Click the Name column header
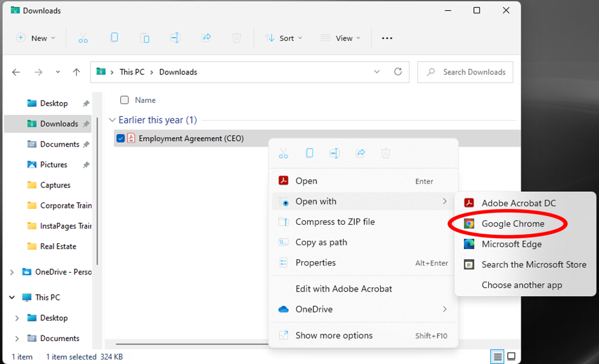Image resolution: width=599 pixels, height=364 pixels. [x=145, y=100]
